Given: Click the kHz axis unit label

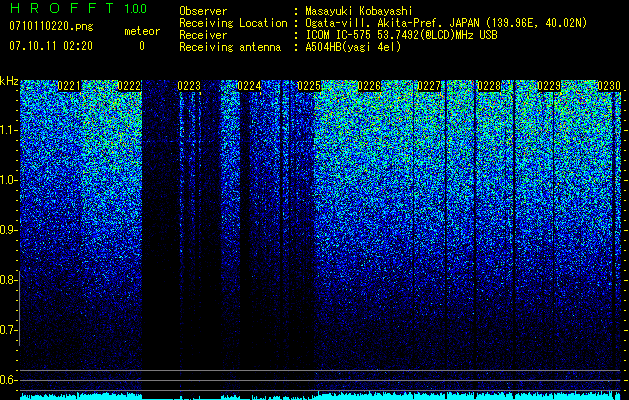Looking at the screenshot, I should click(x=9, y=82).
